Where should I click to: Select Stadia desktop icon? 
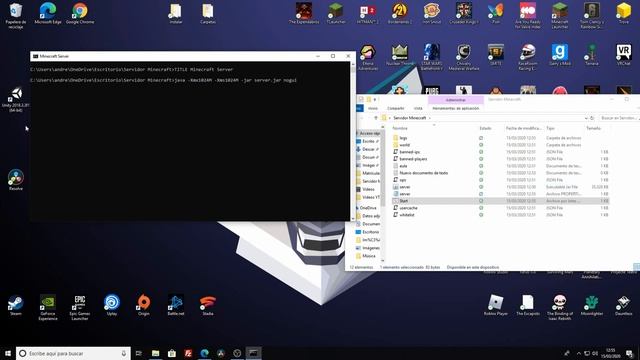click(208, 305)
